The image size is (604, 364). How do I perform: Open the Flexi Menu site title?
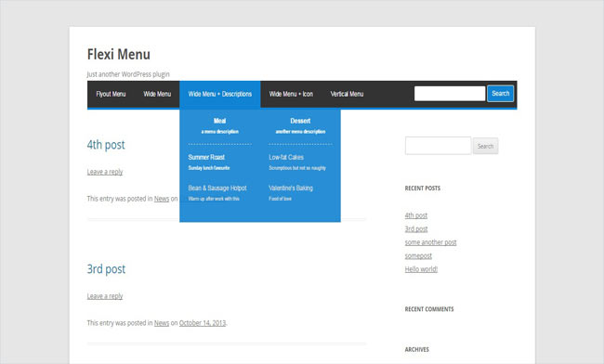click(x=119, y=54)
